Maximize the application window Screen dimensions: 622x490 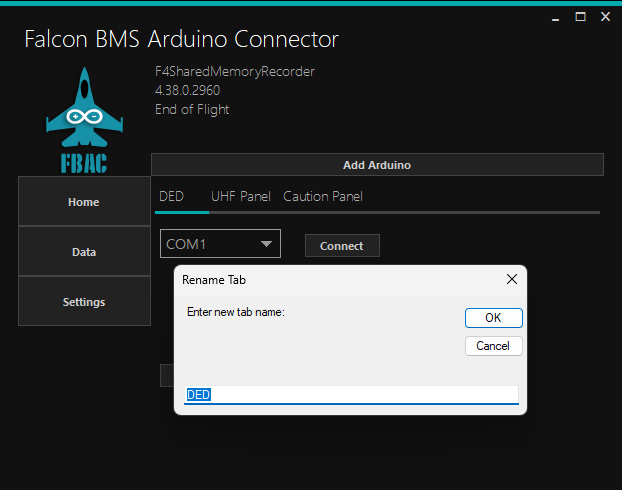pyautogui.click(x=581, y=17)
